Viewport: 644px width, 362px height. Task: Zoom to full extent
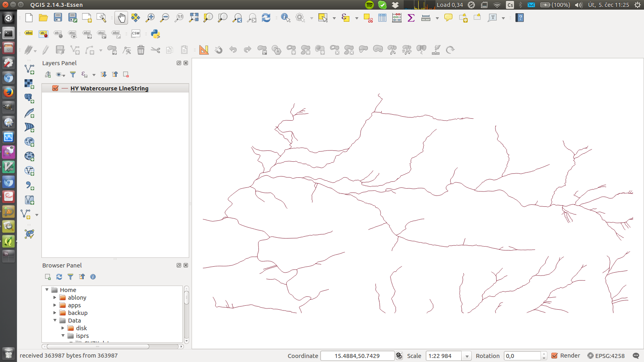(194, 18)
